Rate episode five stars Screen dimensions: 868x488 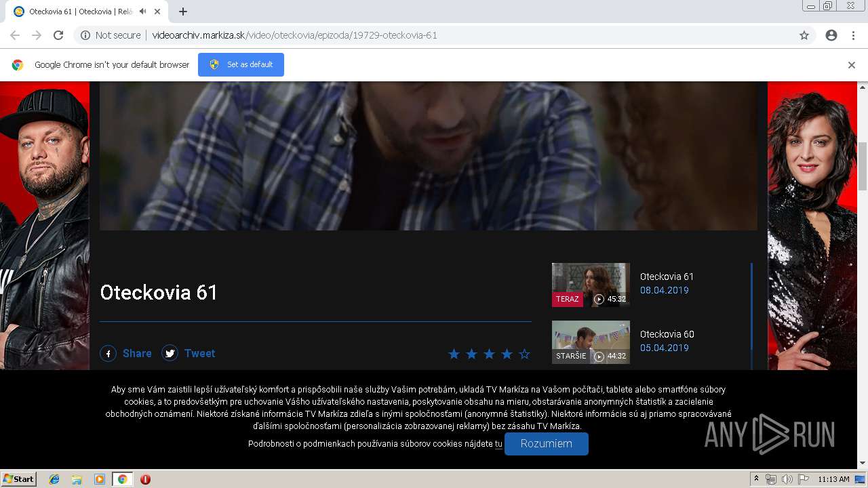pos(524,354)
